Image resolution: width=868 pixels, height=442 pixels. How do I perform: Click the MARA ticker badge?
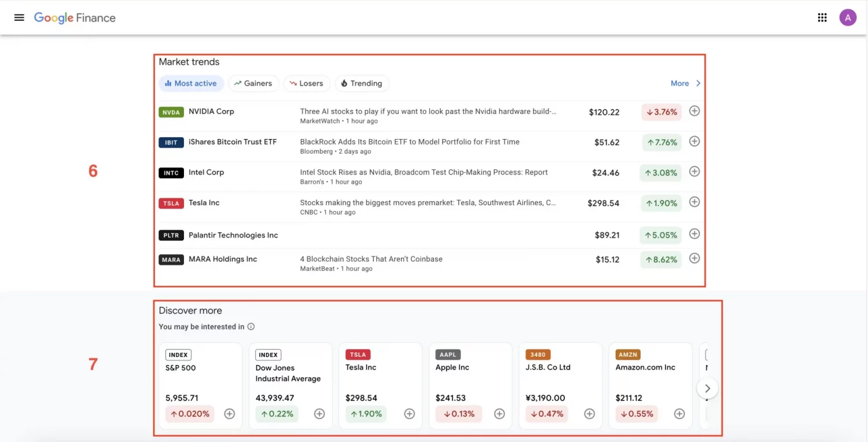click(171, 260)
